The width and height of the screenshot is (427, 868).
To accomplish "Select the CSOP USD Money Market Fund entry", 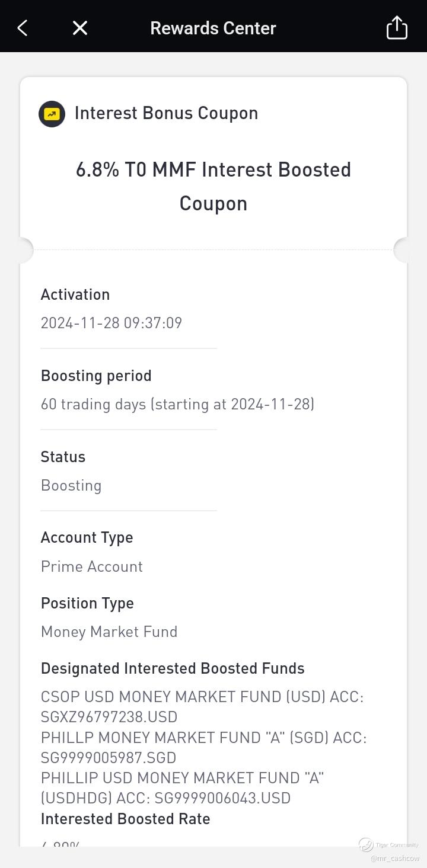I will [202, 697].
